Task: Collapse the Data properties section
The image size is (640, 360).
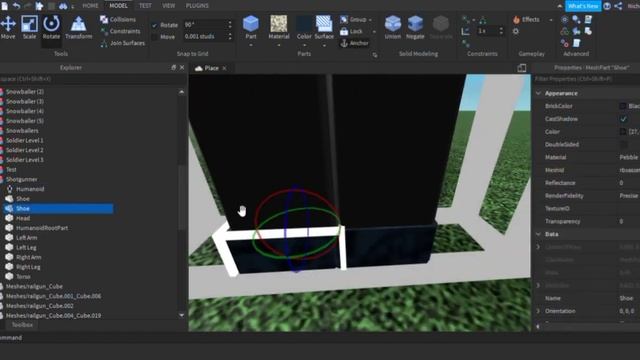Action: (538, 234)
